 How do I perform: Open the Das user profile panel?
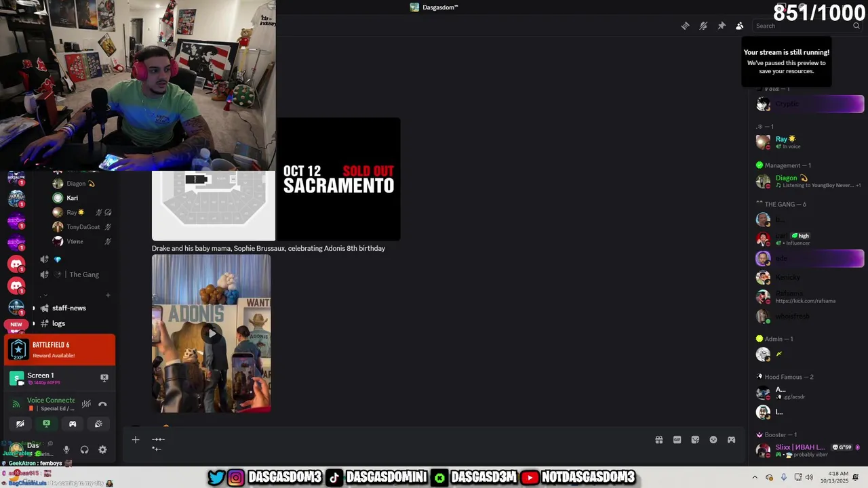coord(32,449)
